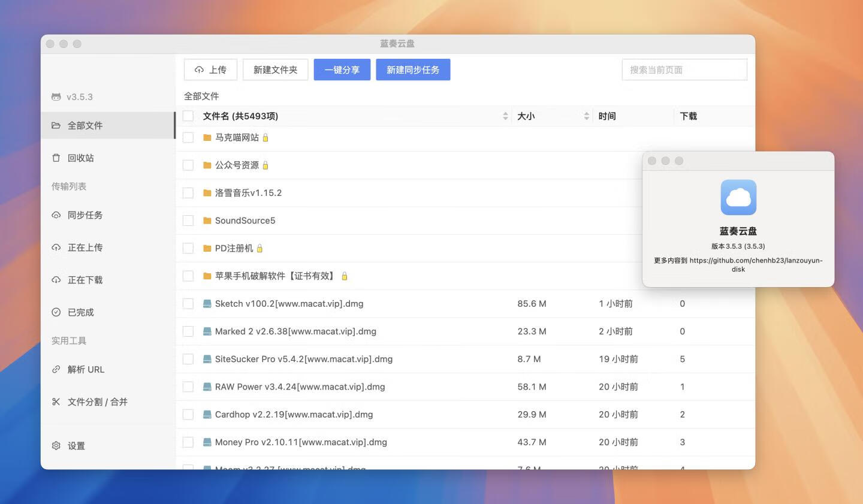The width and height of the screenshot is (863, 504).
Task: Tick the checkbox for Money Pro v2.10.11
Action: [188, 442]
